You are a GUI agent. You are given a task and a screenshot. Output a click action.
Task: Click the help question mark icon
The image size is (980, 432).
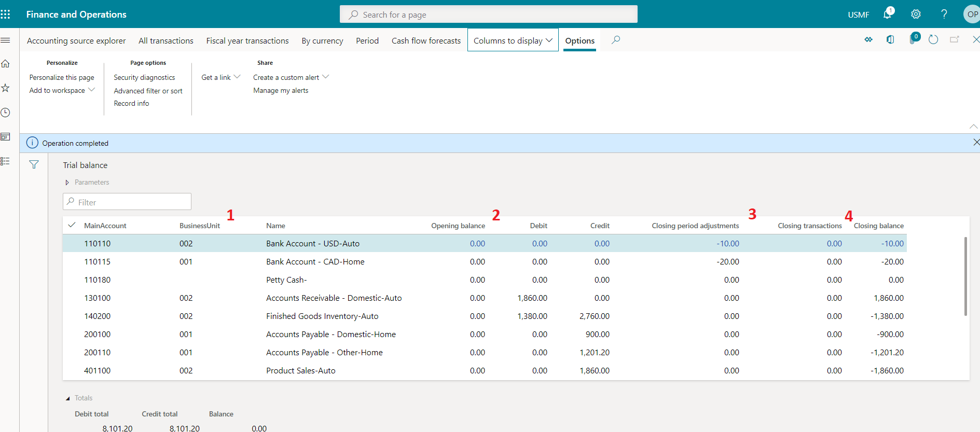click(944, 14)
